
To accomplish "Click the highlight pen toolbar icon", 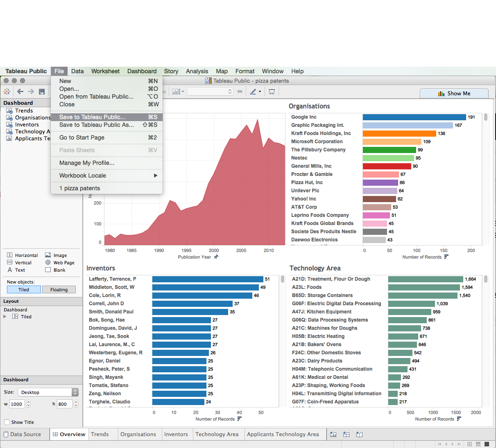I will tap(253, 92).
